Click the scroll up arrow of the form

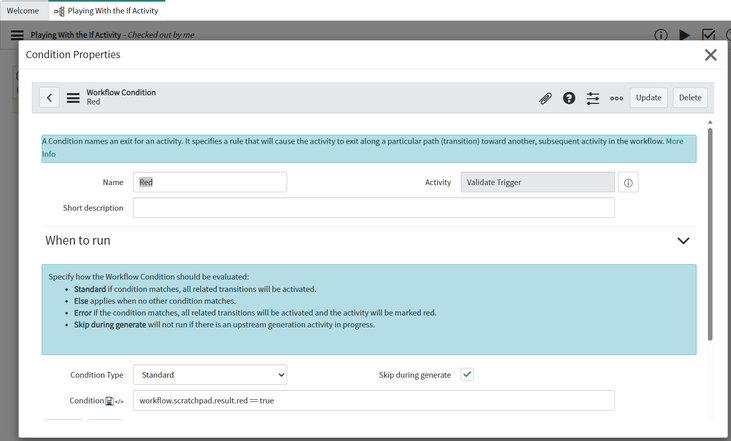[710, 122]
